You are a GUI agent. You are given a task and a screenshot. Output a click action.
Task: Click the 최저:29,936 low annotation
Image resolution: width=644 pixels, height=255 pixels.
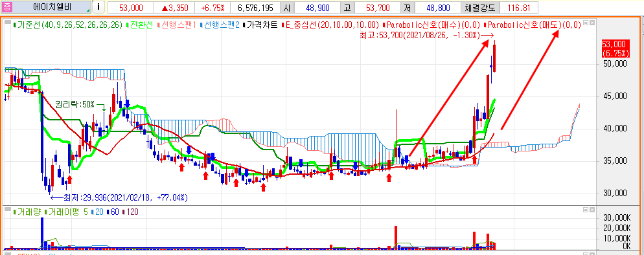[119, 198]
